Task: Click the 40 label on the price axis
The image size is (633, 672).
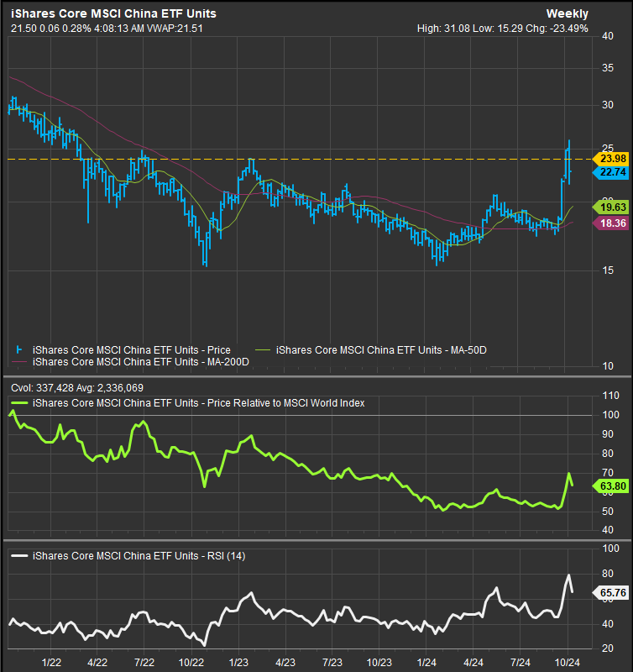Action: click(x=607, y=36)
